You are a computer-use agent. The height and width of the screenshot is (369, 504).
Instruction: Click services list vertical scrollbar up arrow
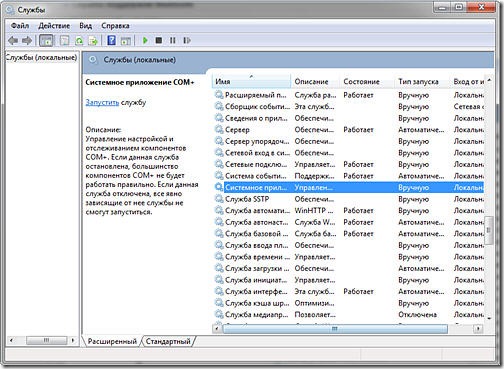(x=489, y=80)
